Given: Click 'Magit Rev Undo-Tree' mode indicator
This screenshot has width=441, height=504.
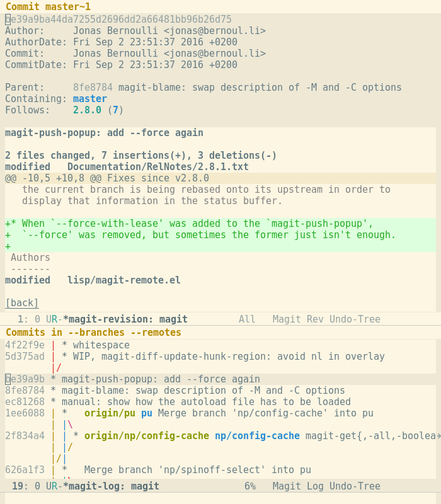Looking at the screenshot, I should click(x=326, y=319).
